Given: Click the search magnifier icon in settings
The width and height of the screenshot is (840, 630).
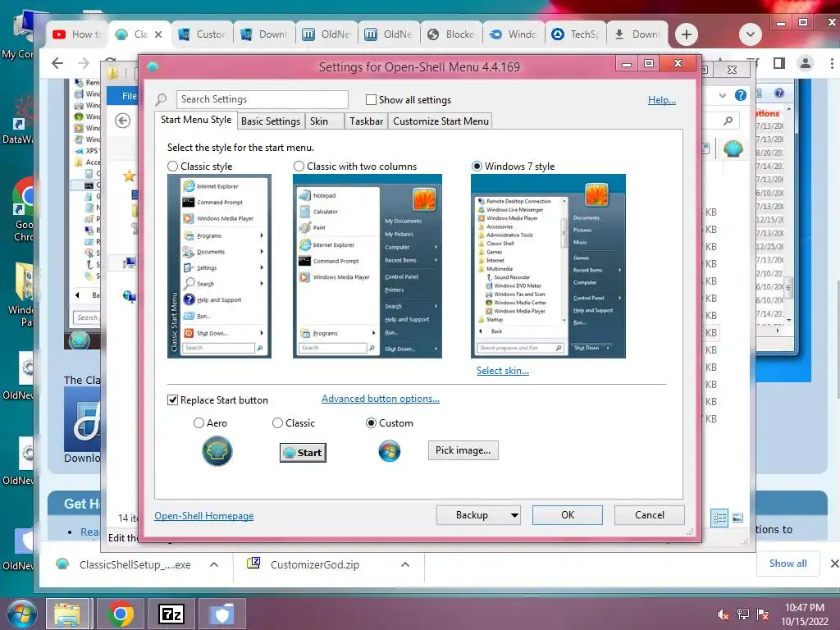Looking at the screenshot, I should (x=161, y=99).
